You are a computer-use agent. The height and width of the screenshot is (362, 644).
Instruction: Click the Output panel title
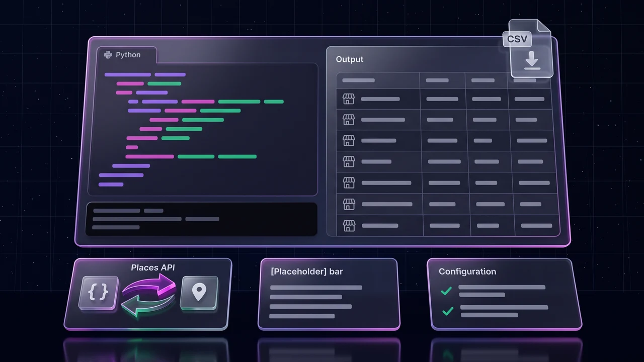pos(350,59)
